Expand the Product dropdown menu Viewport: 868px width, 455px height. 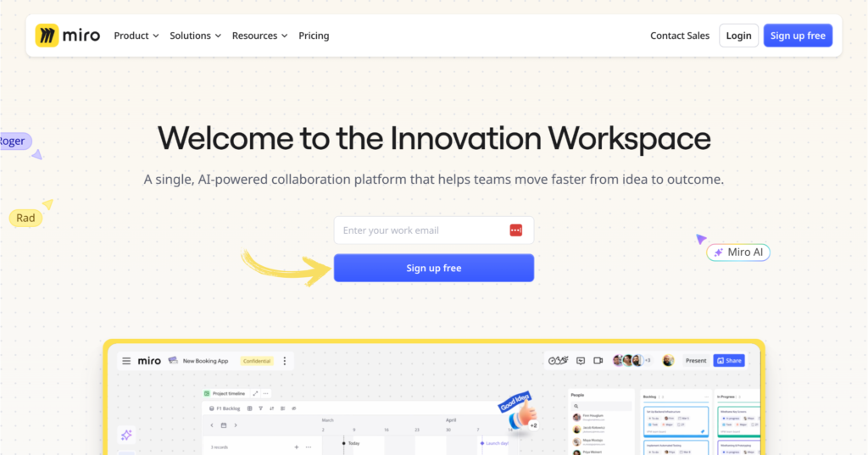click(x=136, y=36)
